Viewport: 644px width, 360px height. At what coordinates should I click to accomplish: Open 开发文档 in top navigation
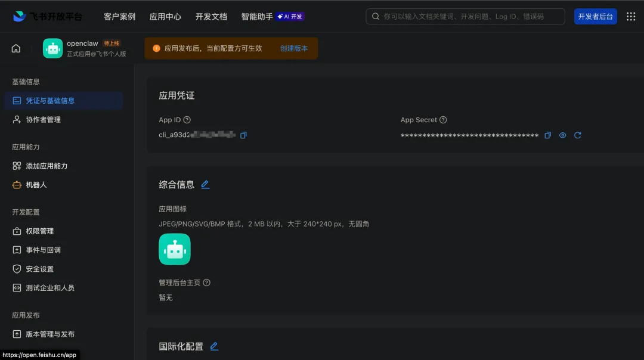pos(211,17)
